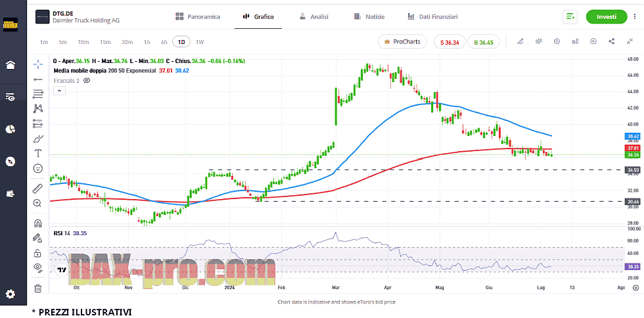Collapse the indicator legend chevron
Image resolution: width=644 pixels, height=318 pixels.
60,91
